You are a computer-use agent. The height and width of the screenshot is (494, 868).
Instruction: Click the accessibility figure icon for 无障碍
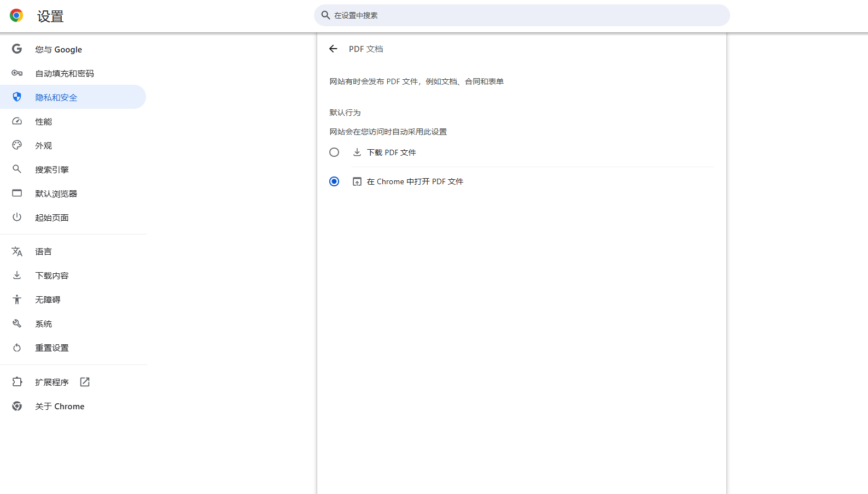17,299
